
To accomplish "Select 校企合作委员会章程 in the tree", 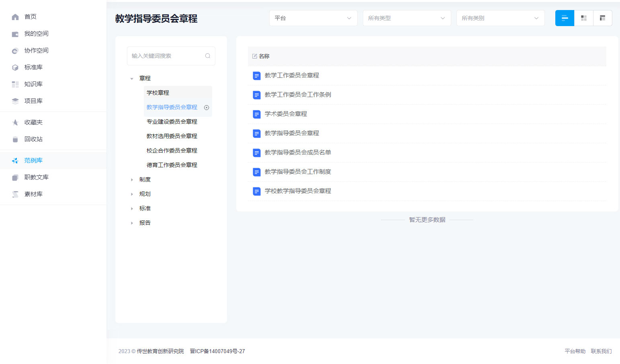I will (x=172, y=150).
